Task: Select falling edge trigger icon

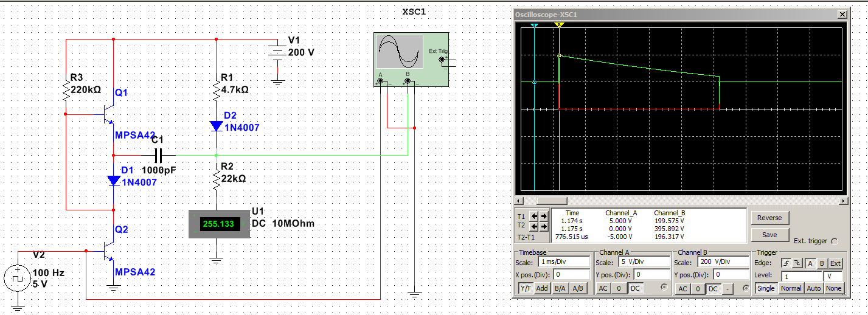Action: [x=799, y=263]
